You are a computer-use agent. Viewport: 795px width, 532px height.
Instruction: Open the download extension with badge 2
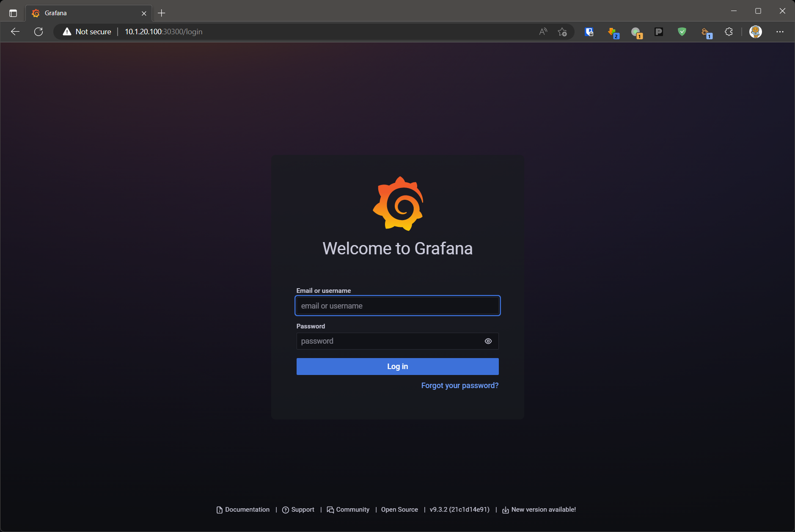click(x=613, y=33)
